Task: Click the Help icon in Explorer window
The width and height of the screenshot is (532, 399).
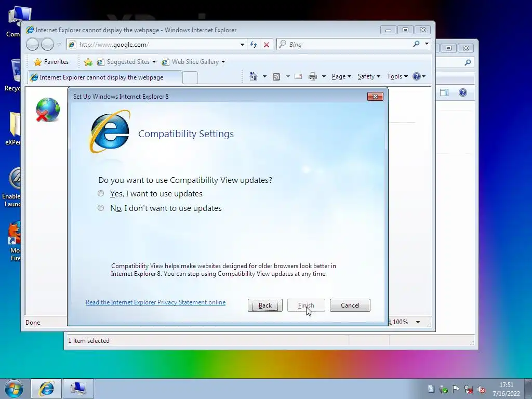Action: pos(463,92)
